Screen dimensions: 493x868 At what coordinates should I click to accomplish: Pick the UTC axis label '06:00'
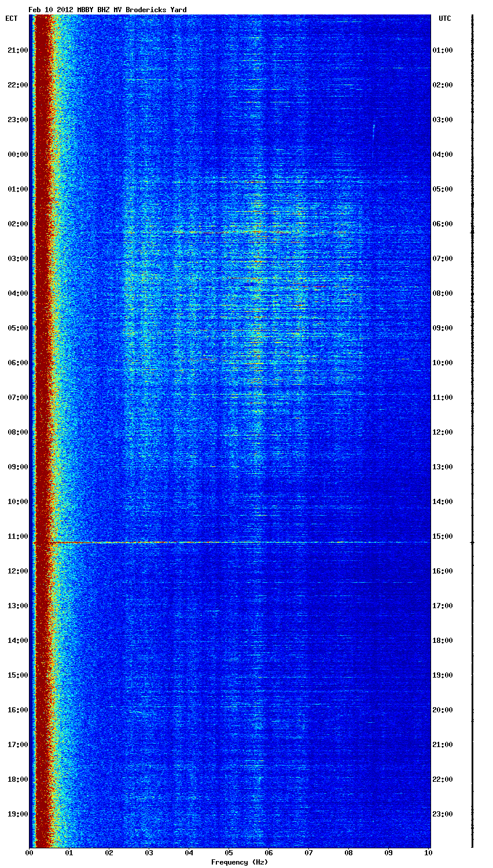pos(443,224)
